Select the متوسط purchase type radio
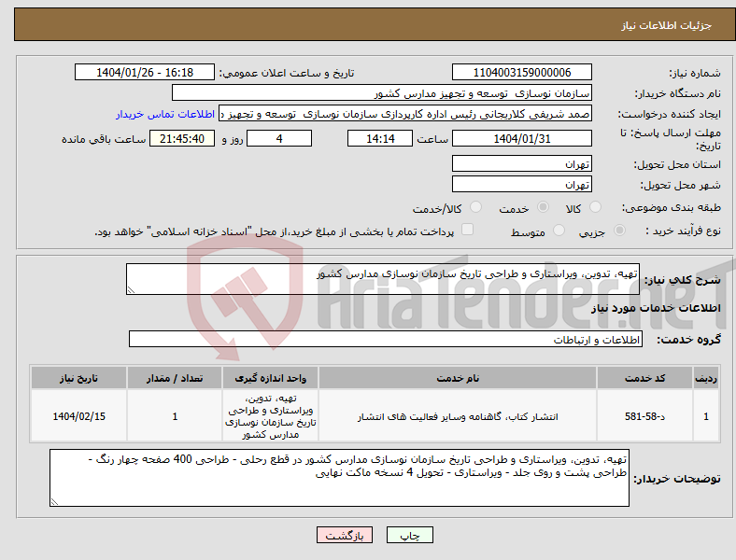The width and height of the screenshot is (736, 560). pyautogui.click(x=559, y=231)
